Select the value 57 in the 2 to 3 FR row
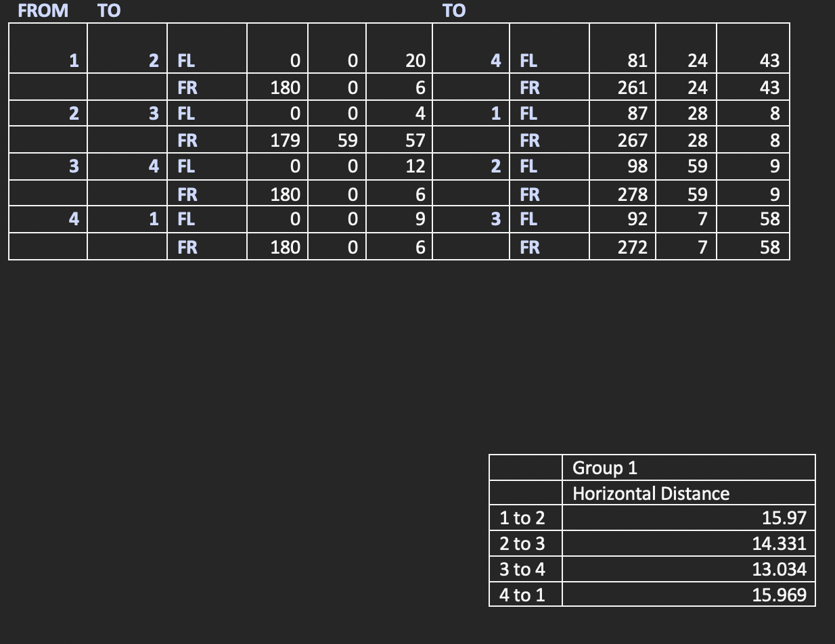Screen dimensions: 835x644 click(415, 140)
